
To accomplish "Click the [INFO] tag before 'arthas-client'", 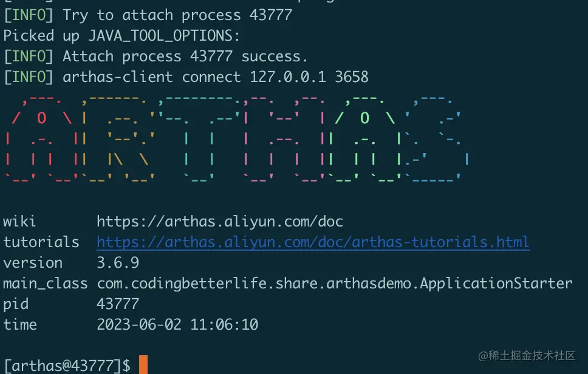I will pos(29,77).
